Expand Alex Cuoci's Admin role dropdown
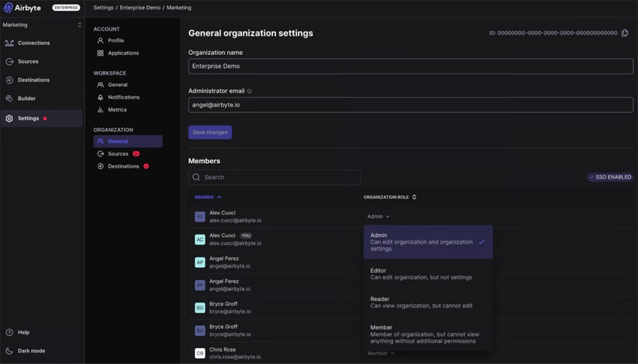Image resolution: width=638 pixels, height=364 pixels. point(378,217)
